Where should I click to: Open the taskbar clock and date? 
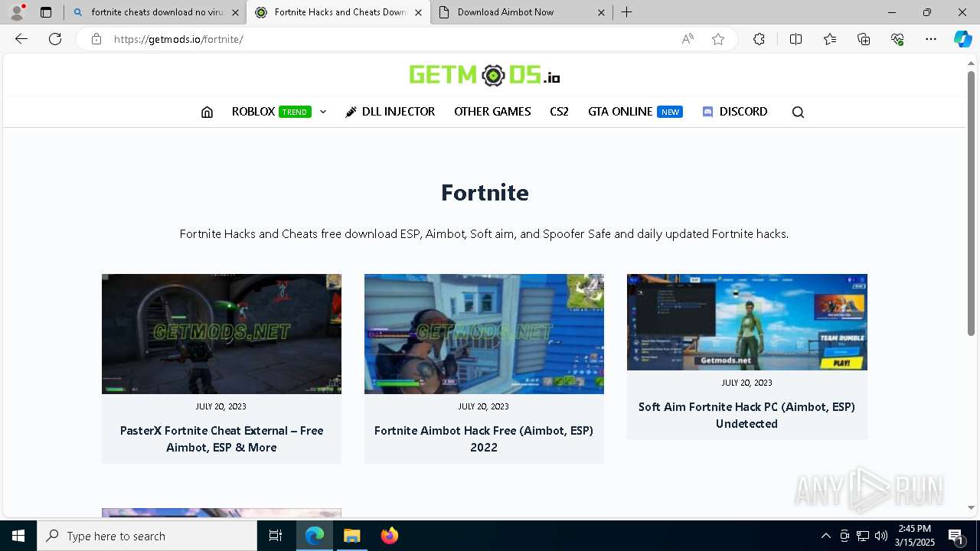[x=916, y=536]
